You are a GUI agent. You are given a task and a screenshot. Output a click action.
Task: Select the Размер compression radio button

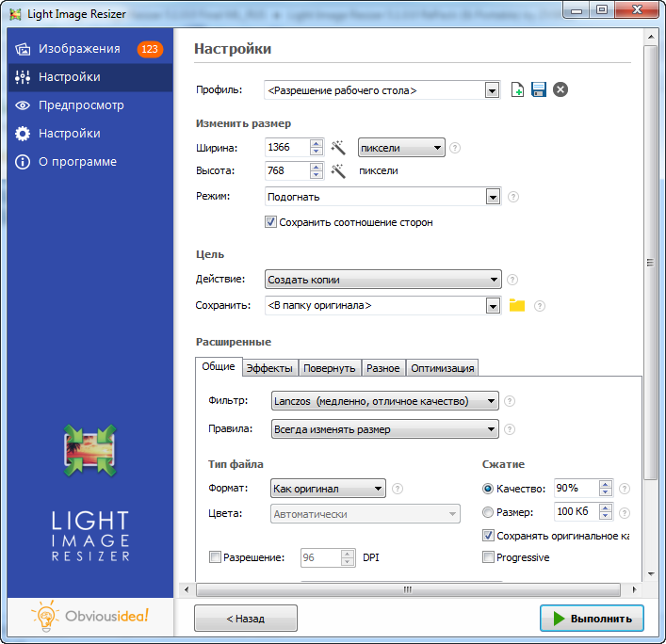point(488,512)
